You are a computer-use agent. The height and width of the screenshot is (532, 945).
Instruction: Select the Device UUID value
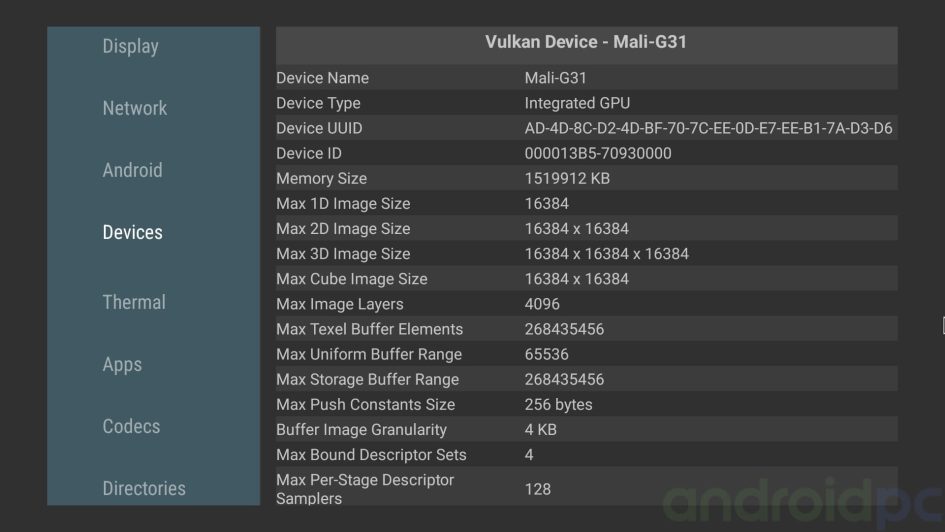pos(708,128)
